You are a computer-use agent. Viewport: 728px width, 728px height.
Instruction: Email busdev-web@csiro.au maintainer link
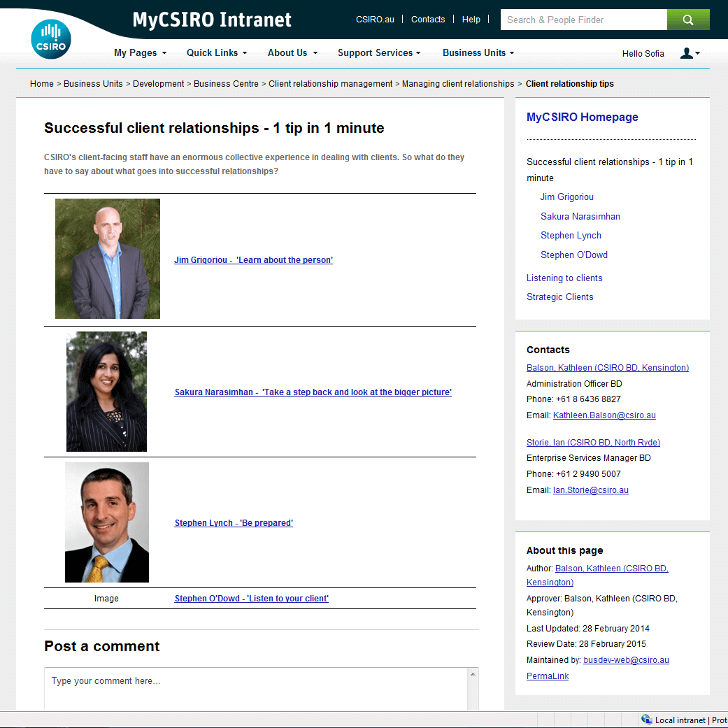(x=626, y=660)
